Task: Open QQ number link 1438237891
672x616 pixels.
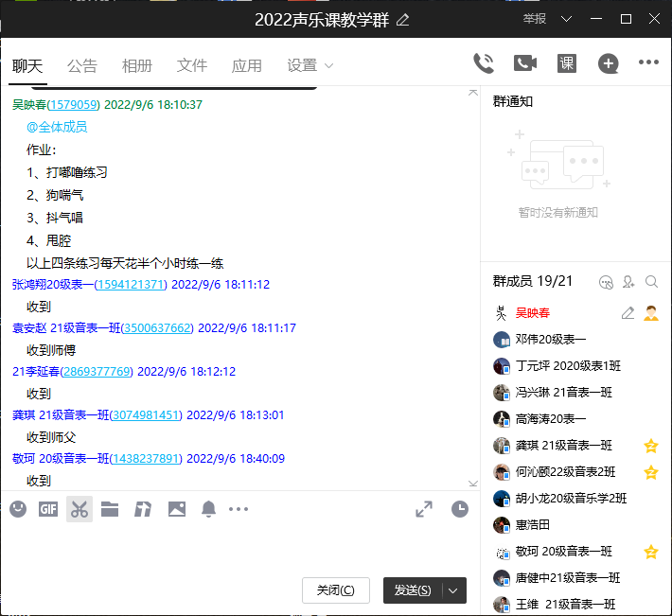Action: point(146,459)
